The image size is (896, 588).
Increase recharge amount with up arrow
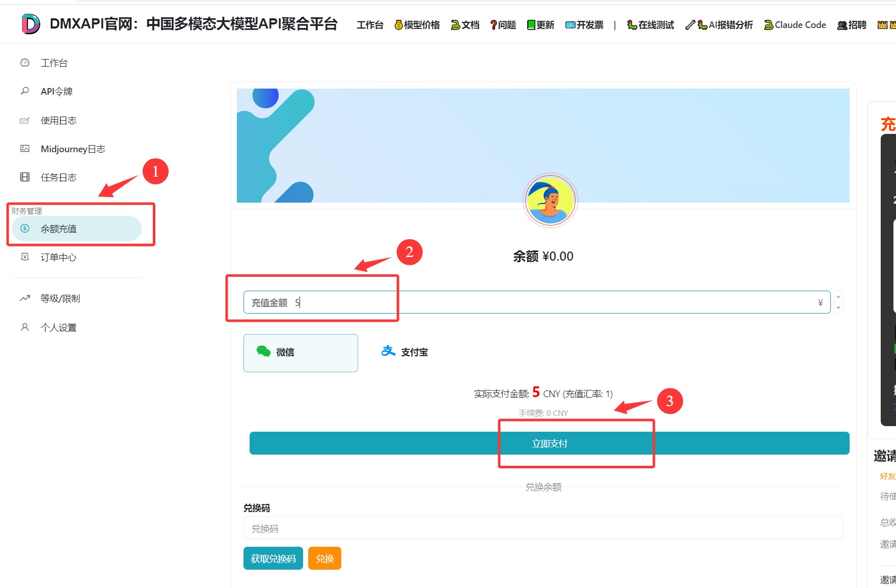tap(838, 297)
